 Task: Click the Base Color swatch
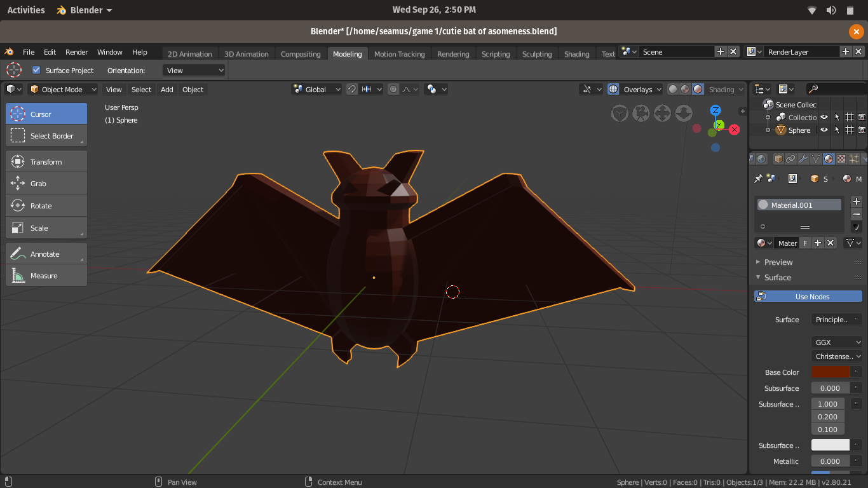(x=830, y=372)
